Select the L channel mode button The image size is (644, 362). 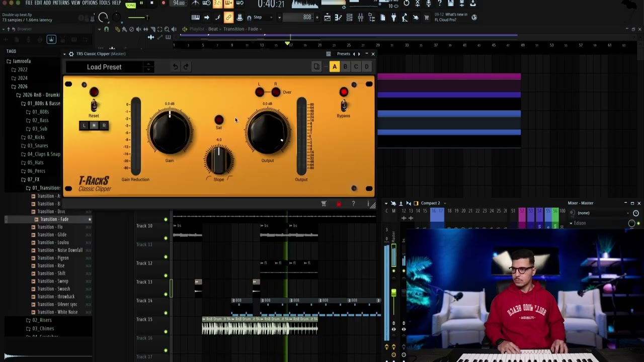[x=84, y=125]
